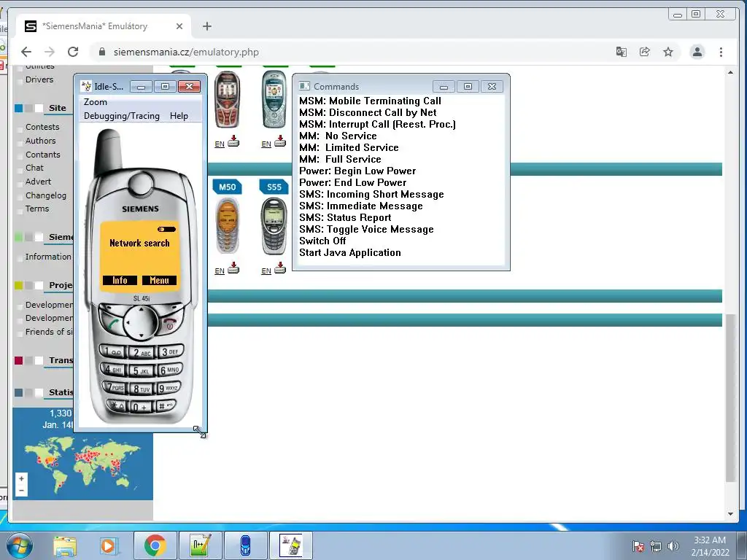Open Help menu in emulator window
This screenshot has height=560, width=747.
pos(179,116)
